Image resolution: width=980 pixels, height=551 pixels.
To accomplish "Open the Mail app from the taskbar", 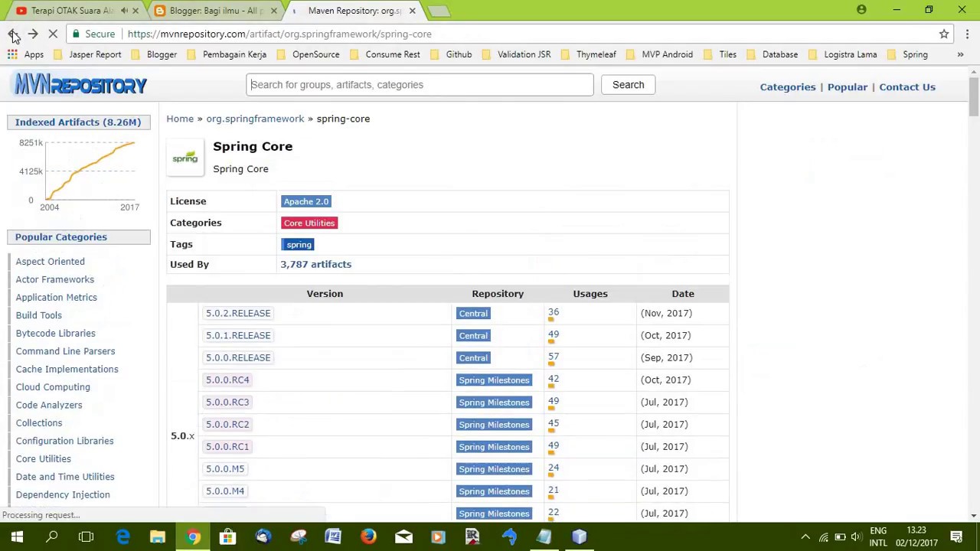I will (x=403, y=537).
